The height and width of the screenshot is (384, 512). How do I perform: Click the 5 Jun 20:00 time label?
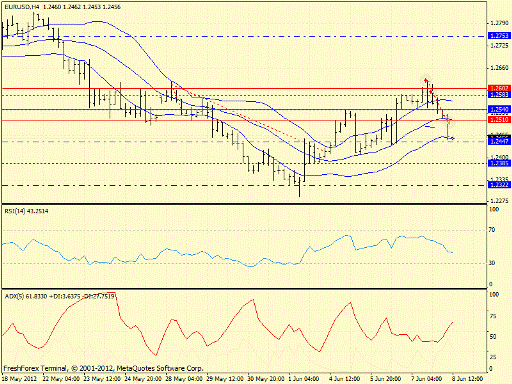click(385, 379)
